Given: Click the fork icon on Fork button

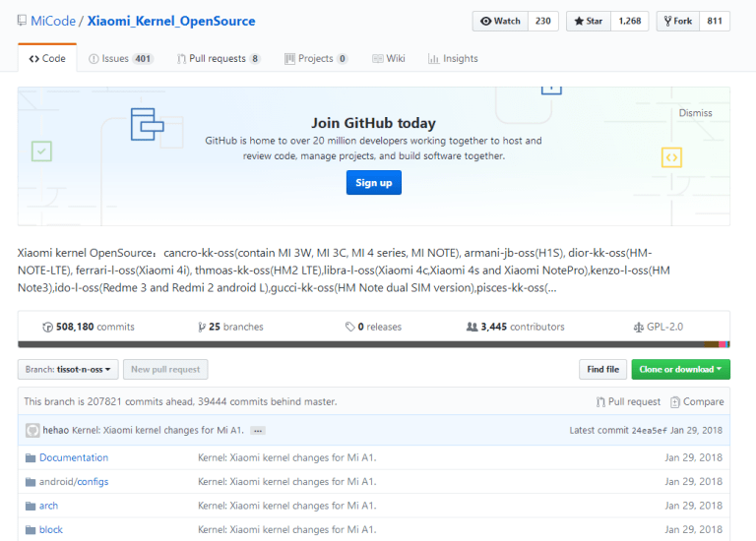Looking at the screenshot, I should tap(667, 22).
